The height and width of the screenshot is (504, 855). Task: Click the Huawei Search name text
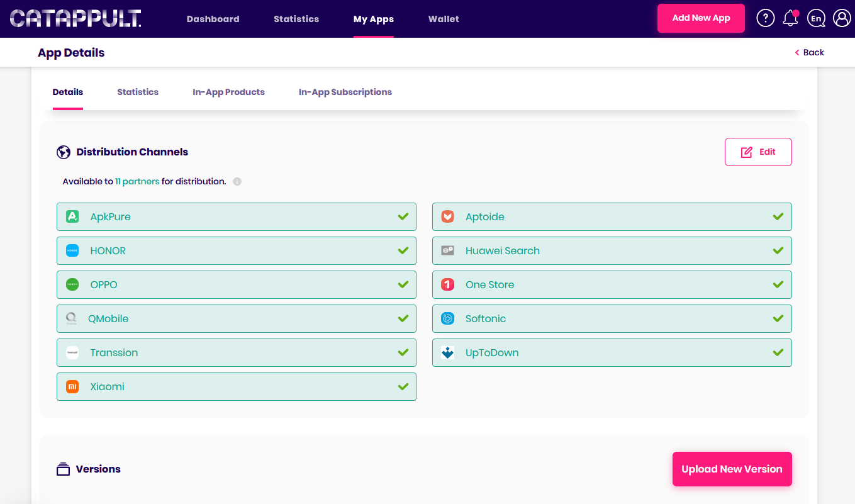(503, 250)
